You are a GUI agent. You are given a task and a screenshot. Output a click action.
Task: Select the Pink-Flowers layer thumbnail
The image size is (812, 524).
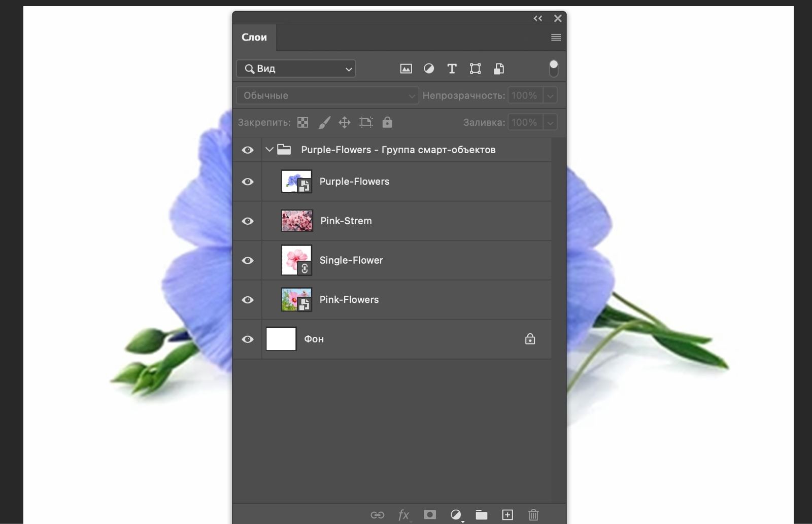click(x=297, y=300)
